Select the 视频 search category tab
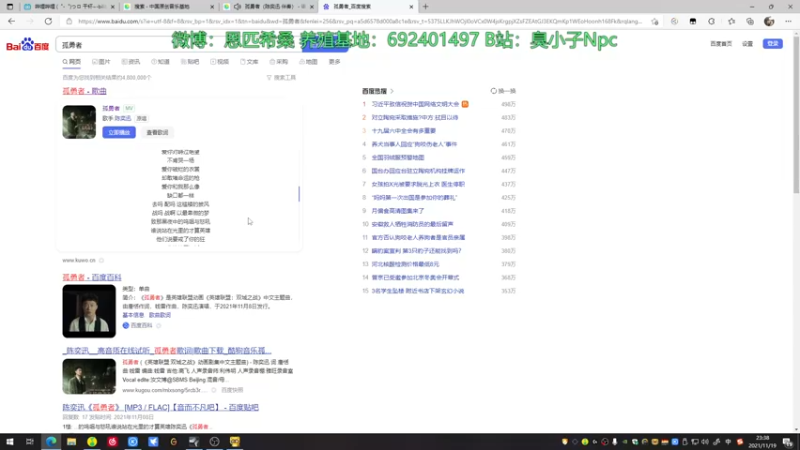 [x=219, y=62]
